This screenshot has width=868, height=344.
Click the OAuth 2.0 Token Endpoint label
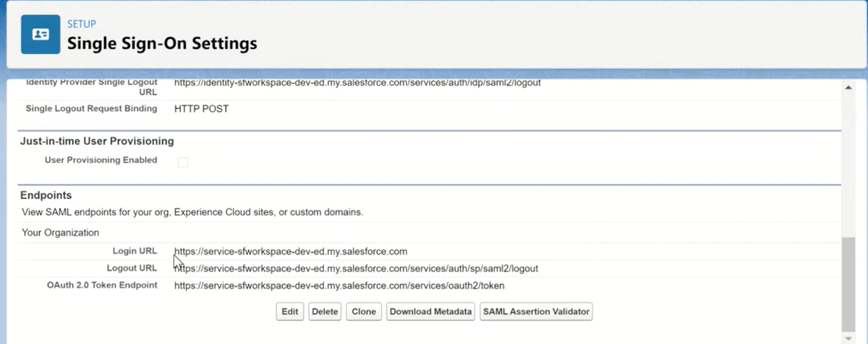click(x=102, y=285)
